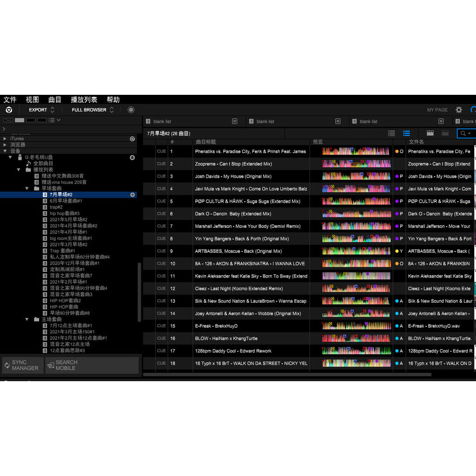Click the rekordbox logo icon

pos(9,110)
